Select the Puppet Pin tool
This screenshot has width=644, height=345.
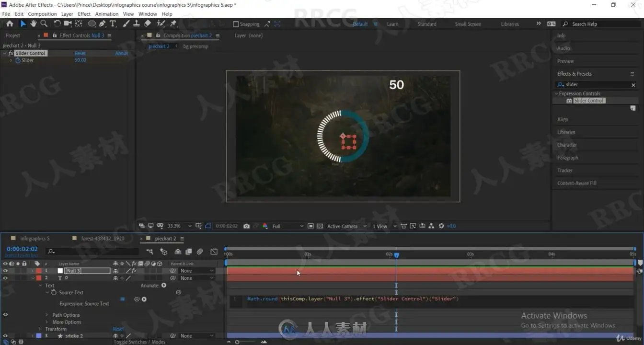click(x=173, y=23)
